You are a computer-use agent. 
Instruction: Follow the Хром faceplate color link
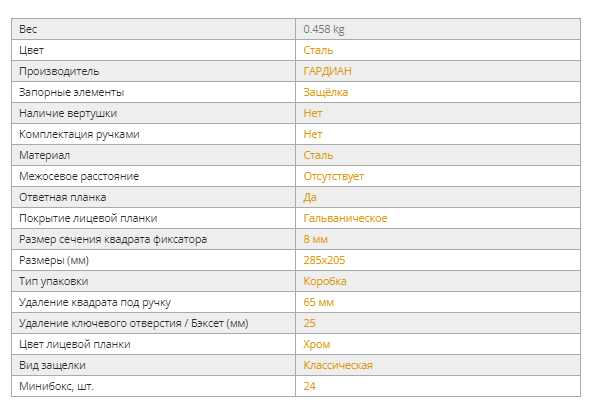(x=317, y=344)
